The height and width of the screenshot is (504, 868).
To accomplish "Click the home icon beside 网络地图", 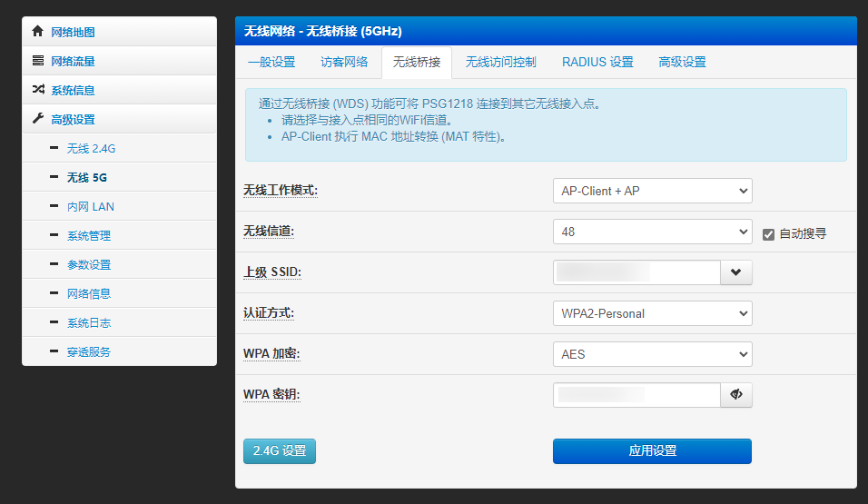I will [x=37, y=32].
